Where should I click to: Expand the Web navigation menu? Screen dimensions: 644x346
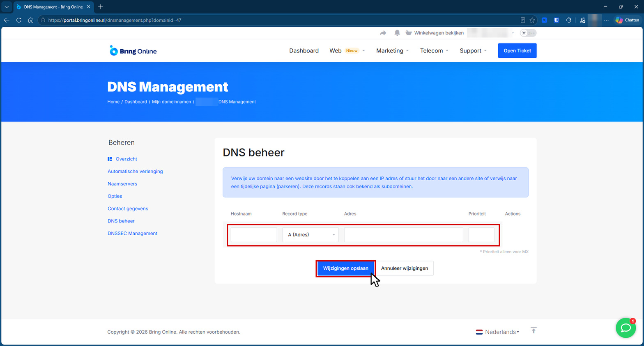pos(347,51)
